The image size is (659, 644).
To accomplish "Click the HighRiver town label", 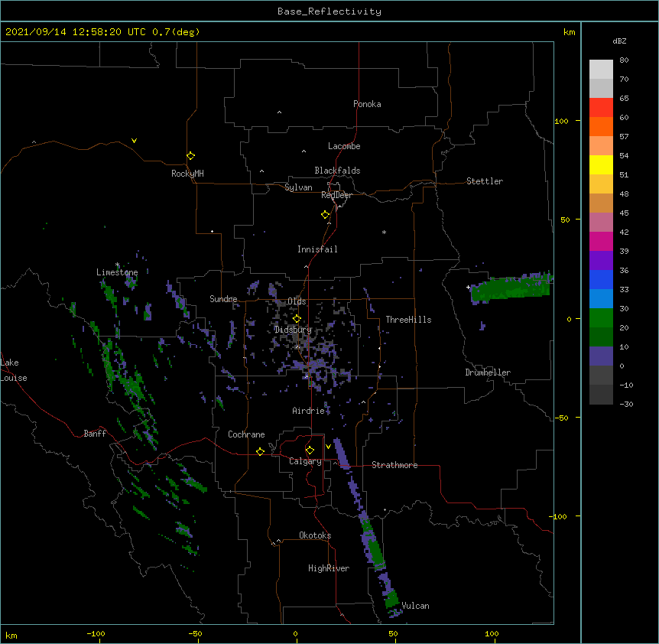I will pos(329,568).
